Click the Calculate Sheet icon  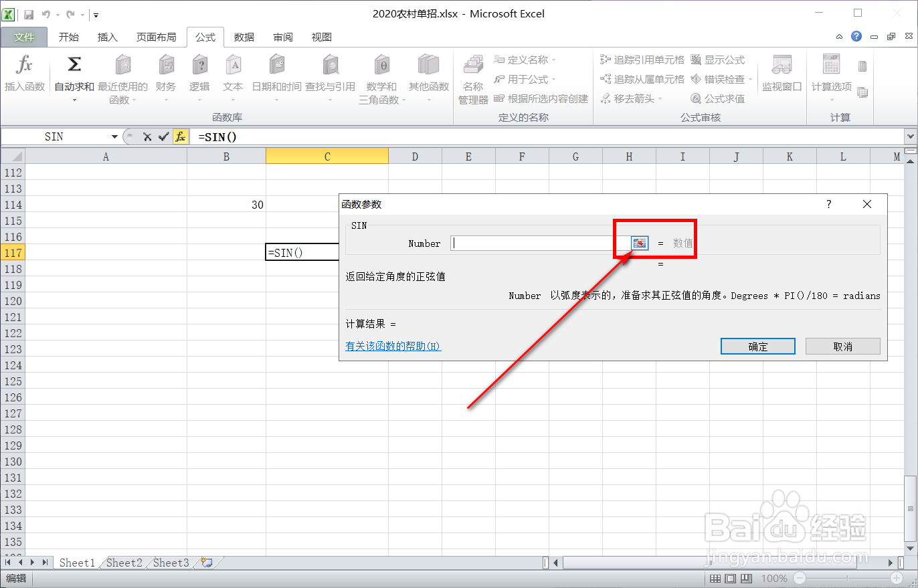862,92
